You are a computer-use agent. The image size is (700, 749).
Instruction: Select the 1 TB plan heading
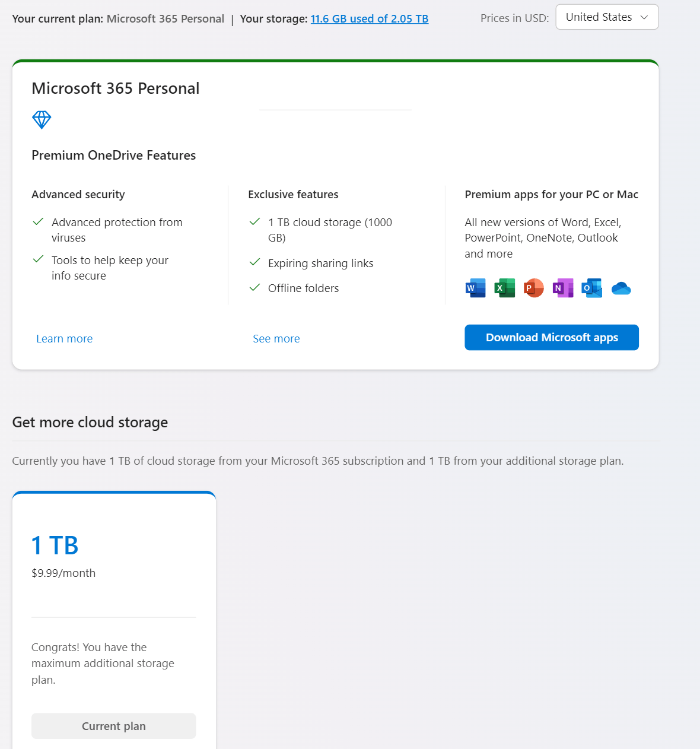point(55,545)
